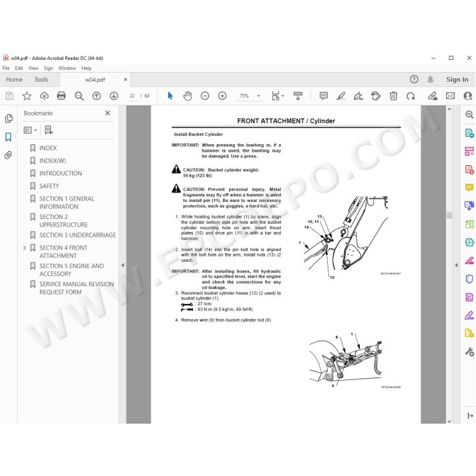Click the Save file icon
476x476 pixels.
(x=10, y=96)
